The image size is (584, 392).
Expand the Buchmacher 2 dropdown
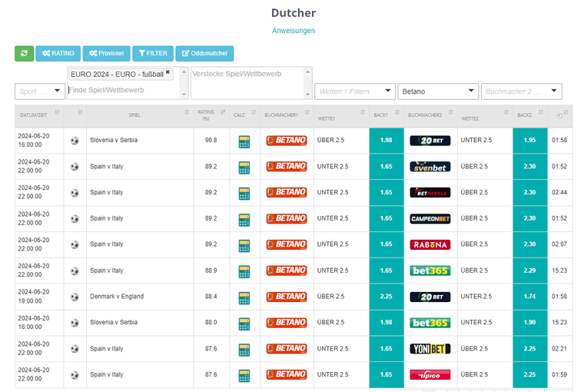pyautogui.click(x=521, y=91)
